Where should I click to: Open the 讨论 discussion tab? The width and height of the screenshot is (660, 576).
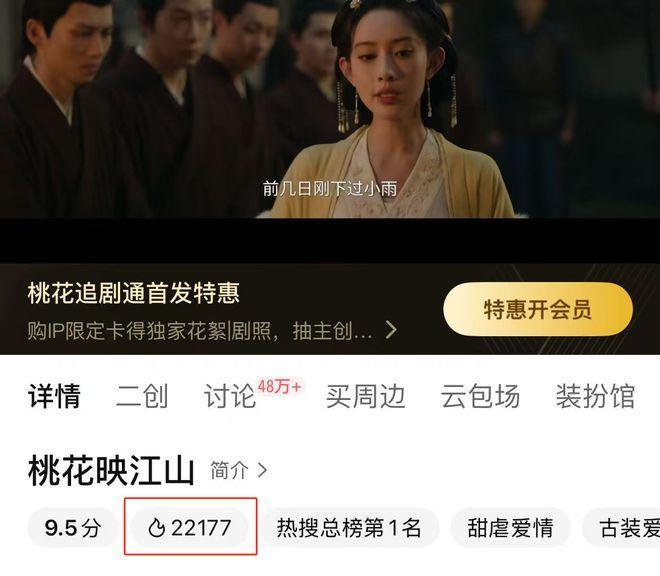pyautogui.click(x=230, y=396)
